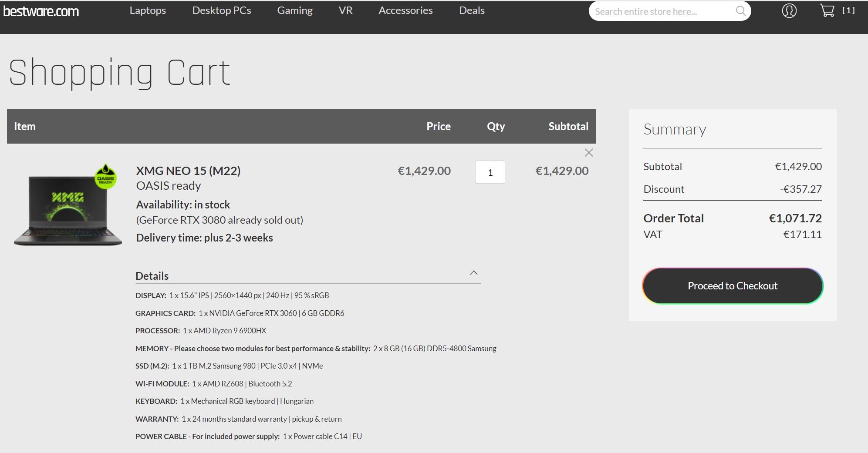Click the MEMORY detail line
The height and width of the screenshot is (453, 868).
point(316,349)
